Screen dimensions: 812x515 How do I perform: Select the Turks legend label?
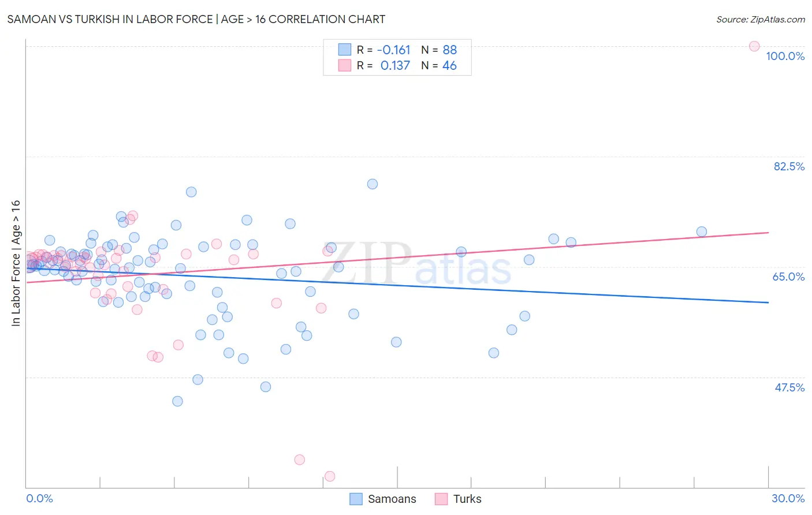click(x=467, y=499)
